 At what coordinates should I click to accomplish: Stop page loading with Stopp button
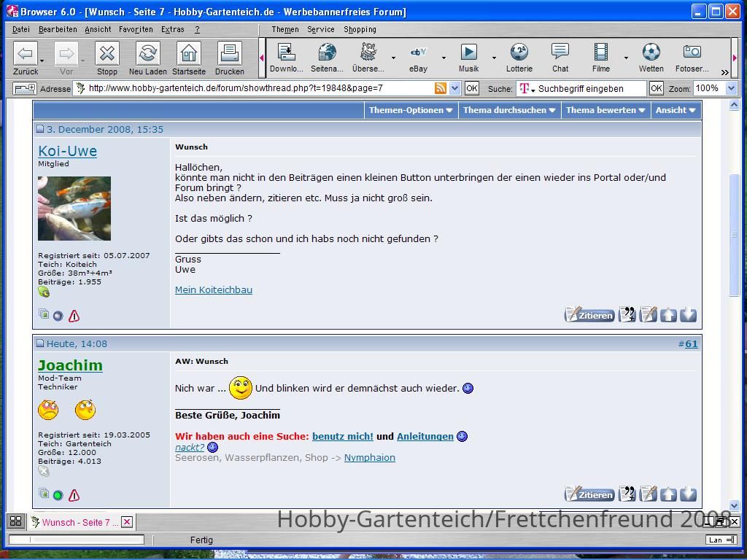(107, 53)
